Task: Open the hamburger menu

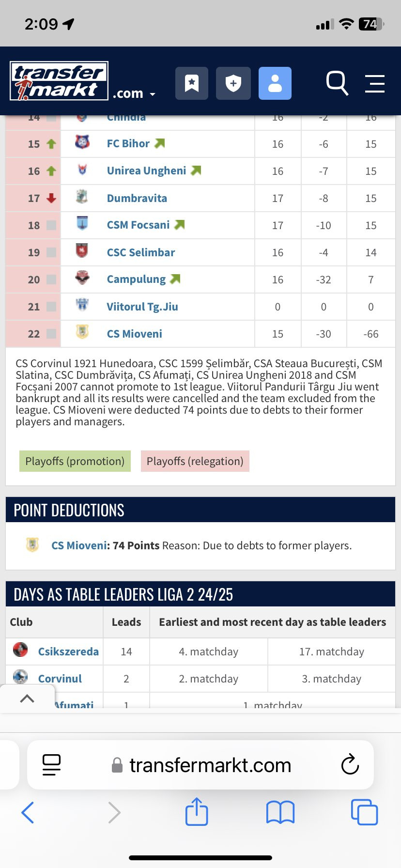Action: (375, 83)
